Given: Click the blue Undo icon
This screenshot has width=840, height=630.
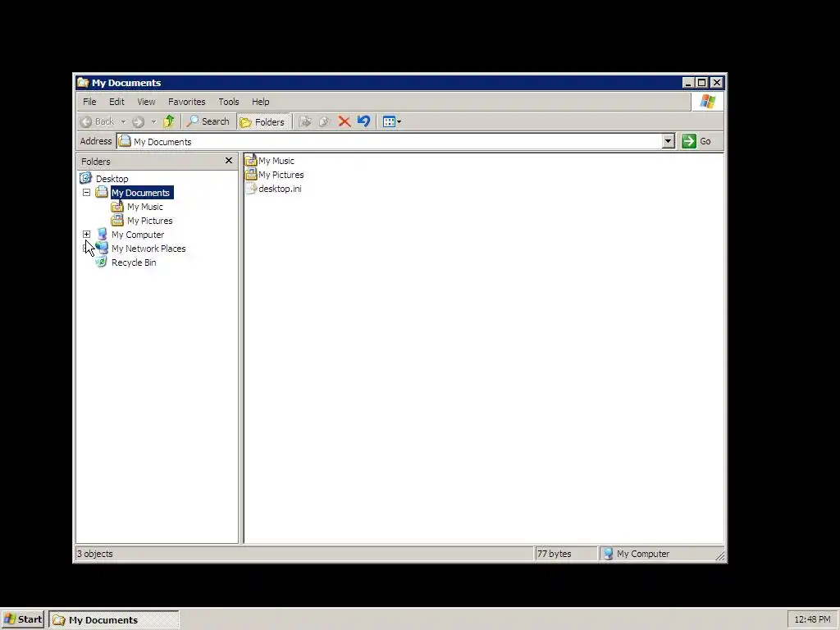Looking at the screenshot, I should [363, 121].
